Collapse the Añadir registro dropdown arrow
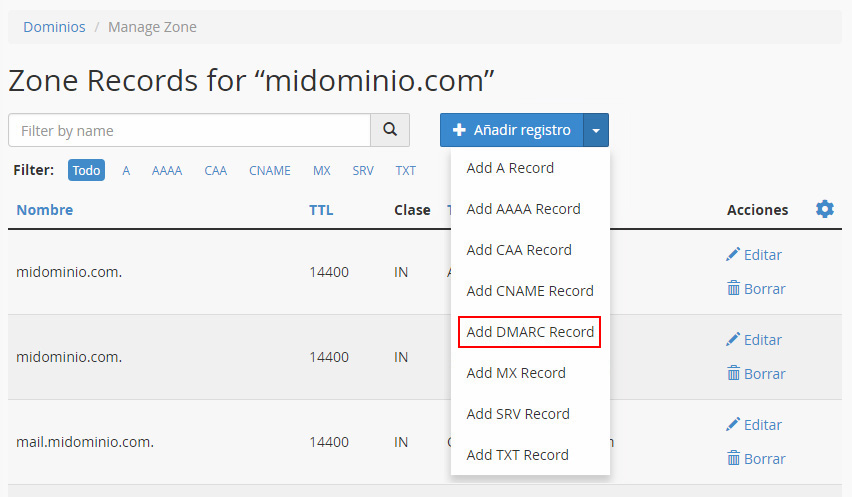Viewport: 852px width, 497px height. [x=596, y=130]
